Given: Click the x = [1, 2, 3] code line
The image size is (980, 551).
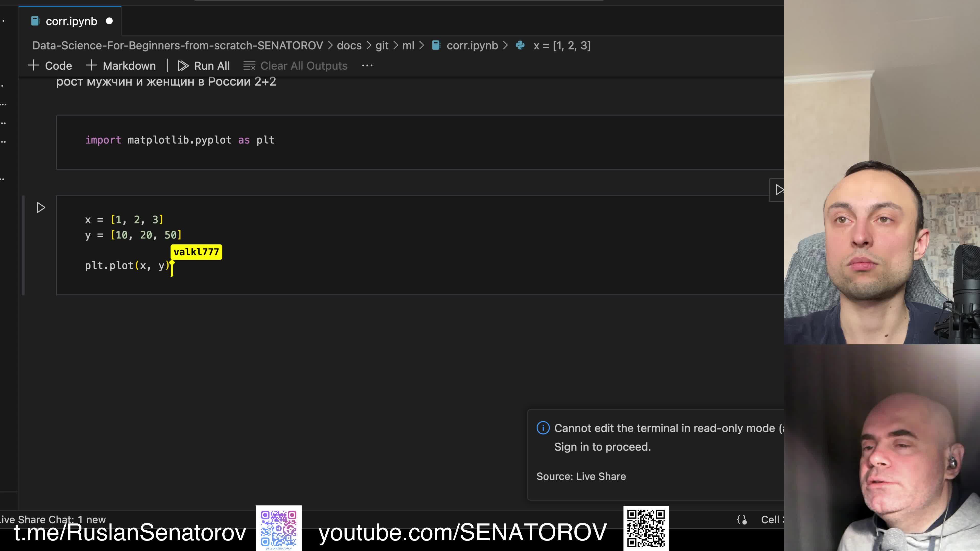Looking at the screenshot, I should [124, 220].
